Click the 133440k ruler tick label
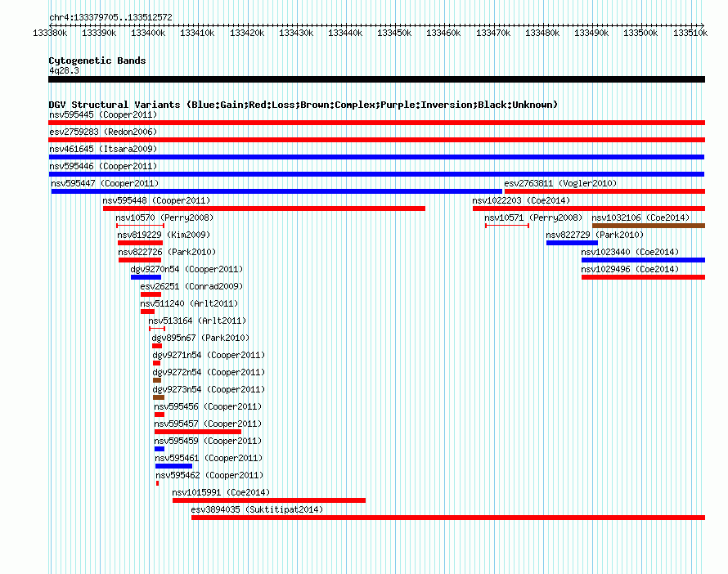The image size is (728, 574). [345, 33]
